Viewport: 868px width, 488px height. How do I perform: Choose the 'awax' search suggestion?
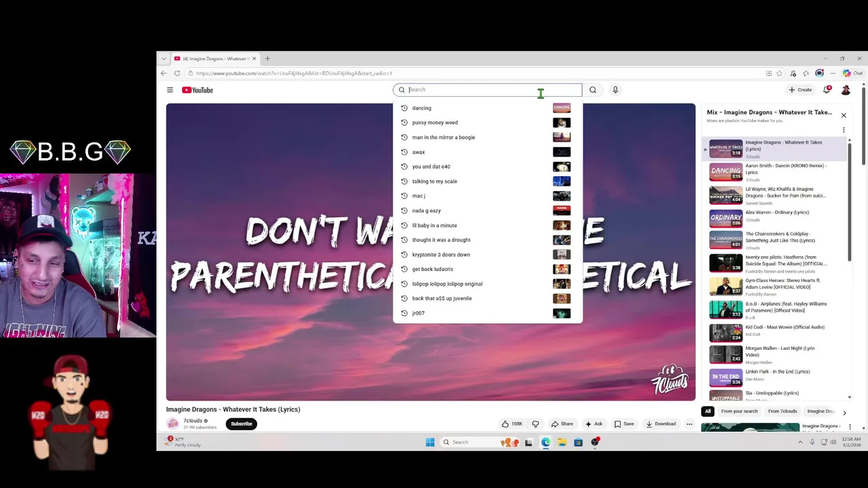tap(487, 152)
